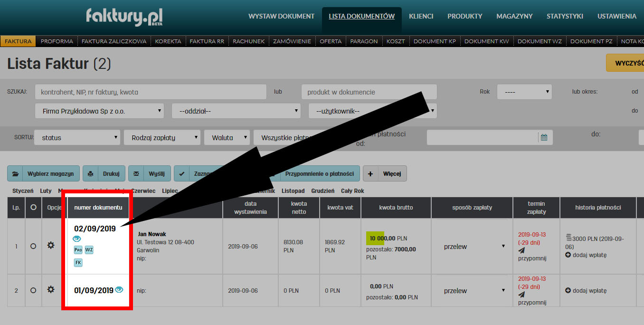Image resolution: width=644 pixels, height=325 pixels.
Task: Click the plus icon for dodaj wpłatę in row 2
Action: point(568,290)
